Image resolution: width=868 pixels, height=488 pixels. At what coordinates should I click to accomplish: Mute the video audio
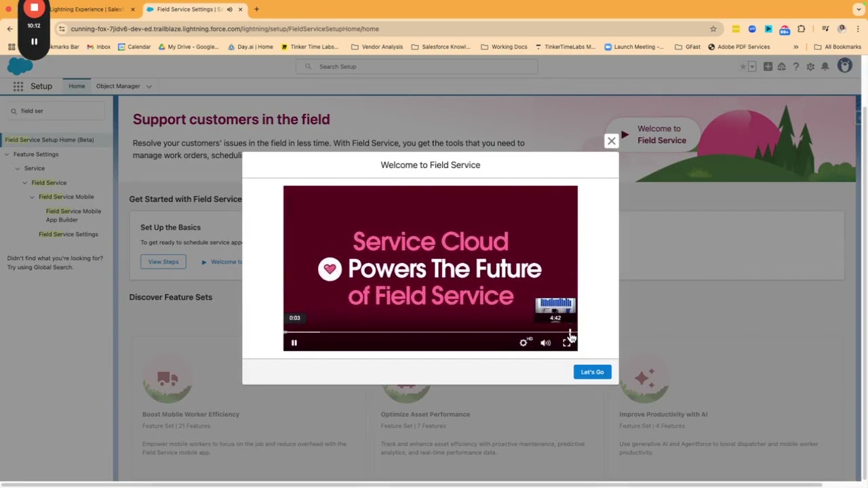[545, 342]
